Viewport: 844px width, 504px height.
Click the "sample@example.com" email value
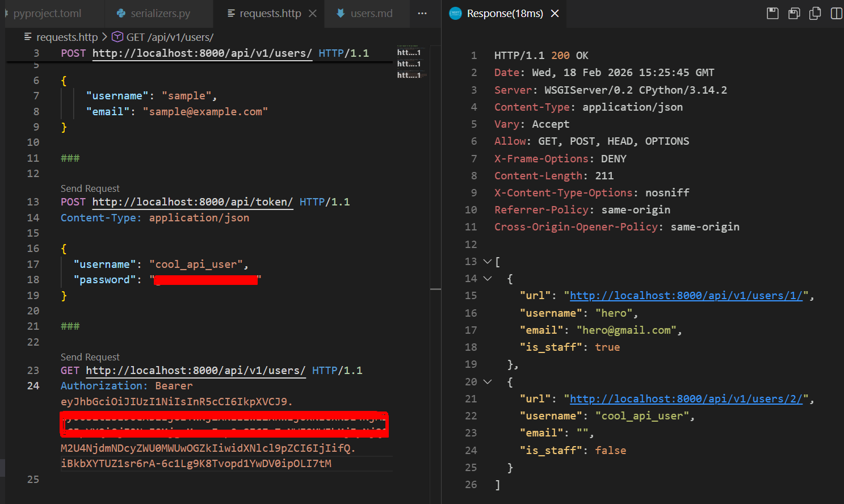(205, 112)
